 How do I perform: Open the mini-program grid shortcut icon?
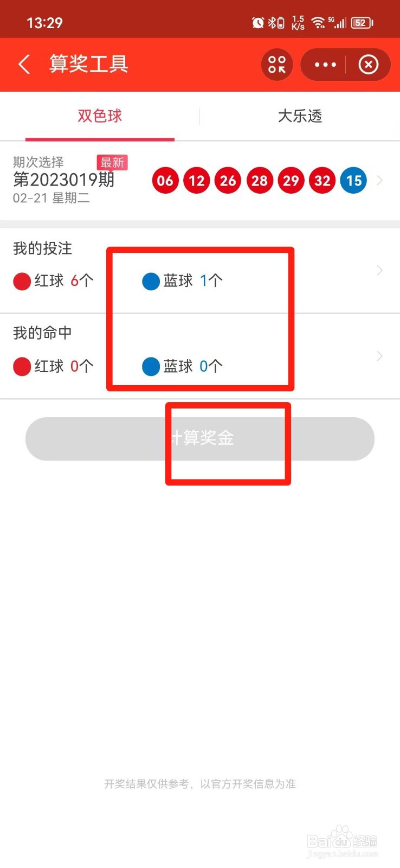(277, 65)
